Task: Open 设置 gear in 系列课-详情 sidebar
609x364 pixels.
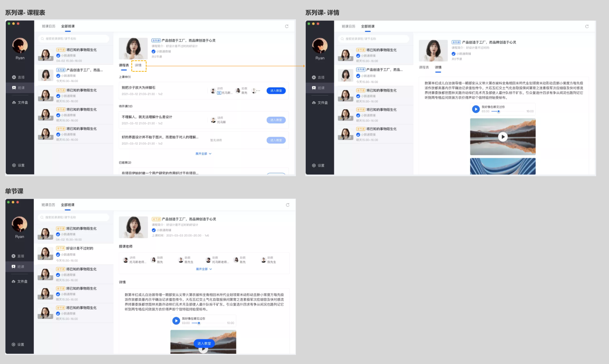Action: coord(314,165)
